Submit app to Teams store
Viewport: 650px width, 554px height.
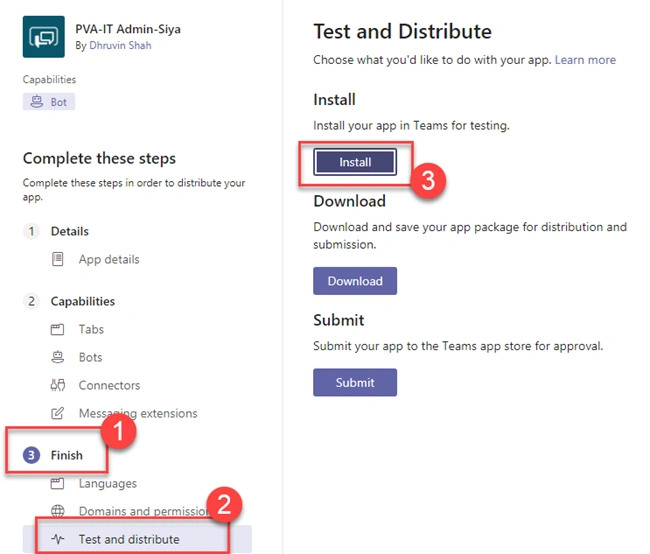[355, 382]
